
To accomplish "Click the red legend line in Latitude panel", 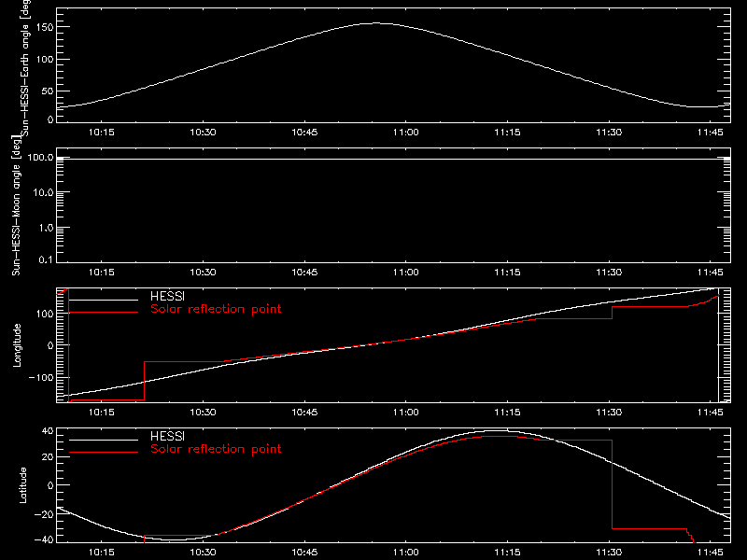I will point(104,453).
